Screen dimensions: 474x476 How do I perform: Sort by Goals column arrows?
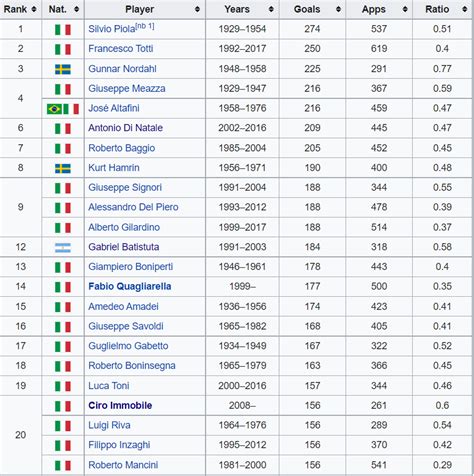click(338, 9)
